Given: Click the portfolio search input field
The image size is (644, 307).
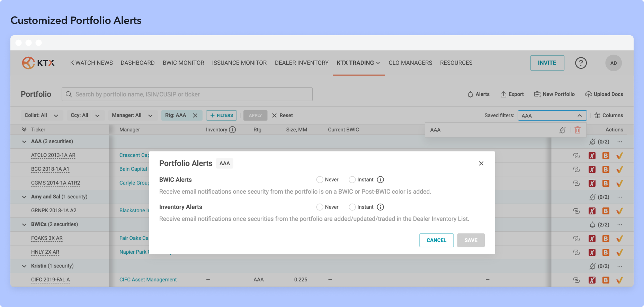Looking at the screenshot, I should tap(187, 94).
